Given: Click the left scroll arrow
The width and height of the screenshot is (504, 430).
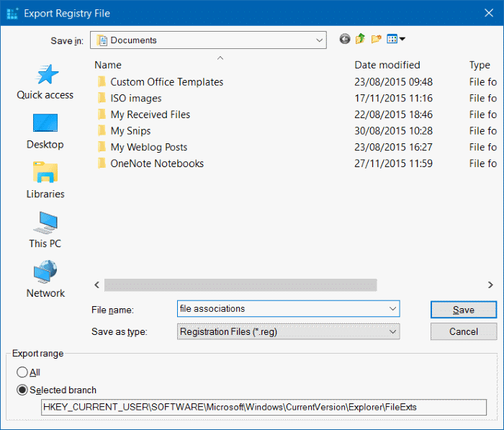Looking at the screenshot, I should point(96,285).
